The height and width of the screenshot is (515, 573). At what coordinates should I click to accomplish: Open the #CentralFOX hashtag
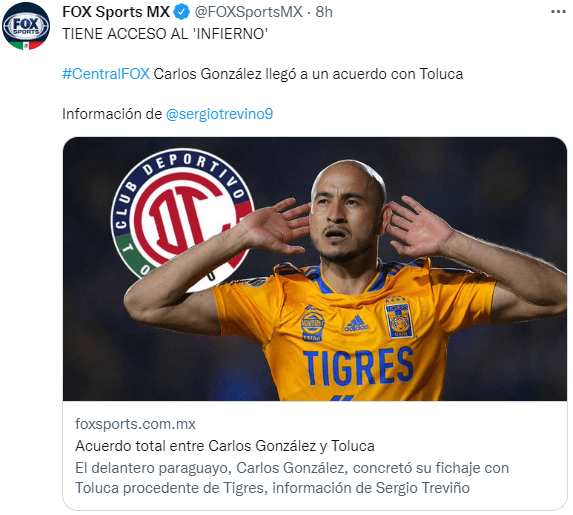(106, 74)
